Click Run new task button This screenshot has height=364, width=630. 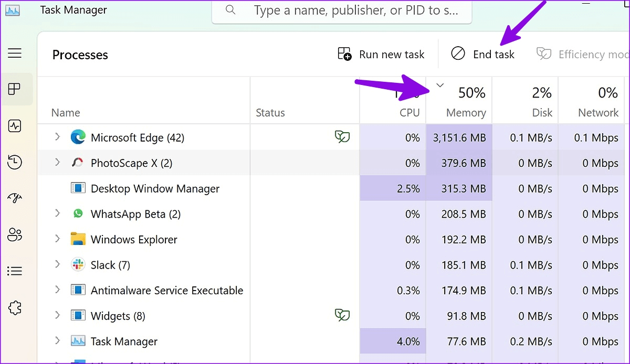381,54
